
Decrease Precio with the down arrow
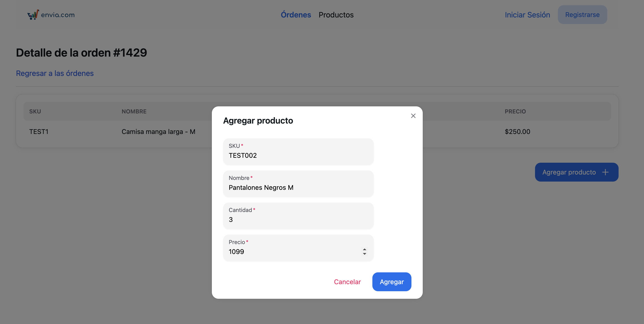(x=365, y=254)
